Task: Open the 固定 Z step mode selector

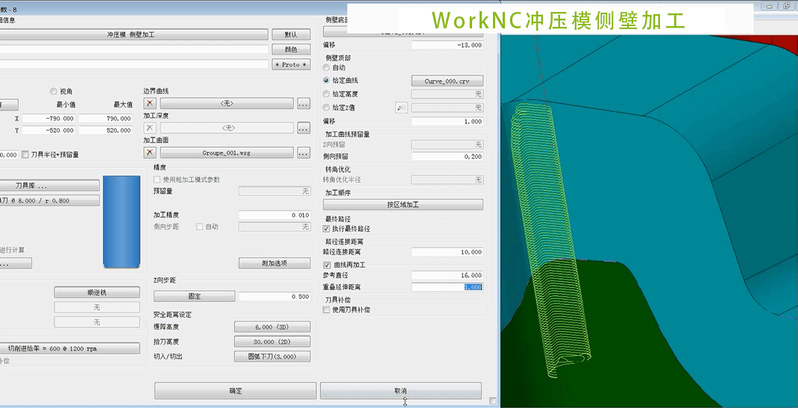Action: click(194, 296)
